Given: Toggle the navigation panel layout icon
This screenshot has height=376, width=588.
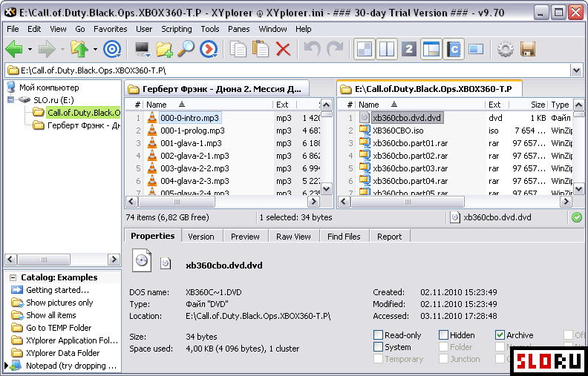Looking at the screenshot, I should (431, 49).
